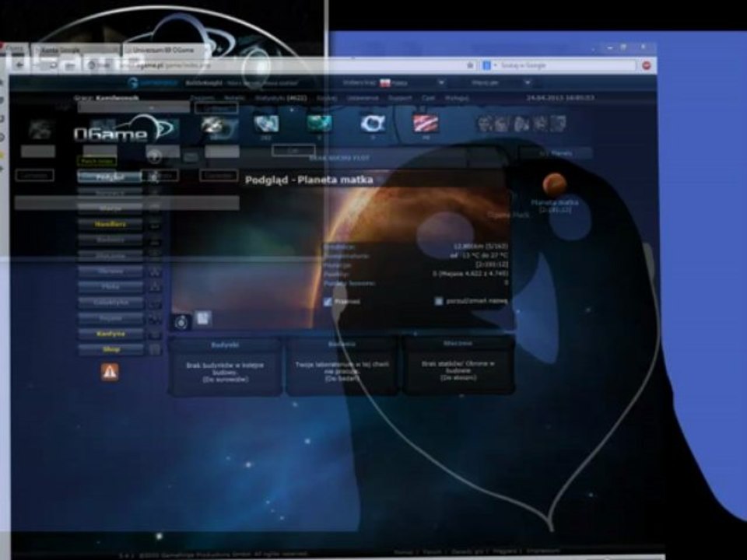Follow the link in the Badania box
The height and width of the screenshot is (560, 747).
342,379
